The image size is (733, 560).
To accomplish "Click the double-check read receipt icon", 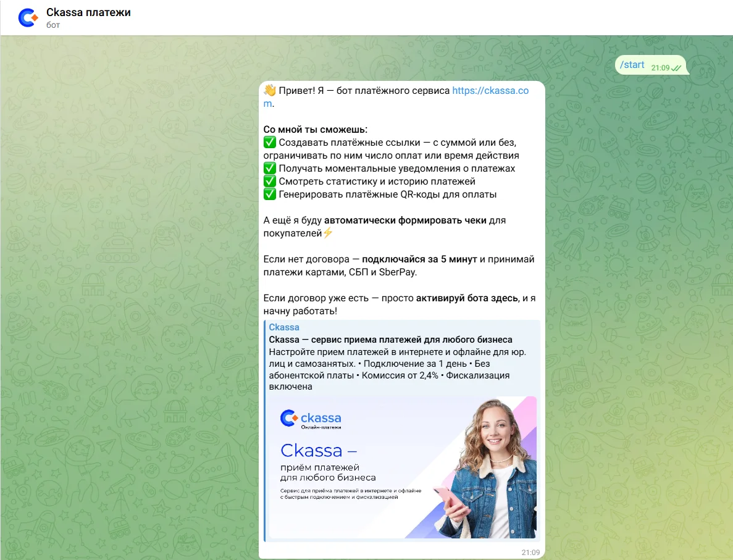I will point(676,69).
